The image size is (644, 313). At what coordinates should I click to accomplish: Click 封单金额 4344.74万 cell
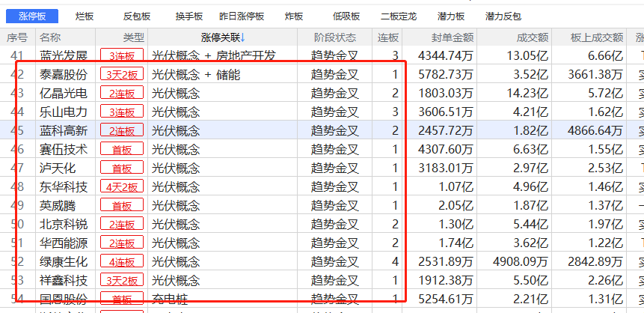(x=446, y=55)
